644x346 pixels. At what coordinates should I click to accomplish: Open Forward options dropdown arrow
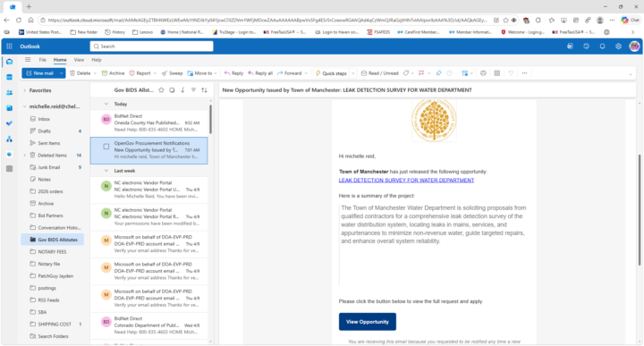pyautogui.click(x=306, y=73)
